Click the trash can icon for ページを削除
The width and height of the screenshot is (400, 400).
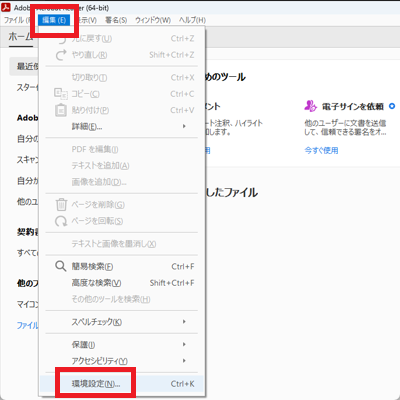click(x=61, y=204)
